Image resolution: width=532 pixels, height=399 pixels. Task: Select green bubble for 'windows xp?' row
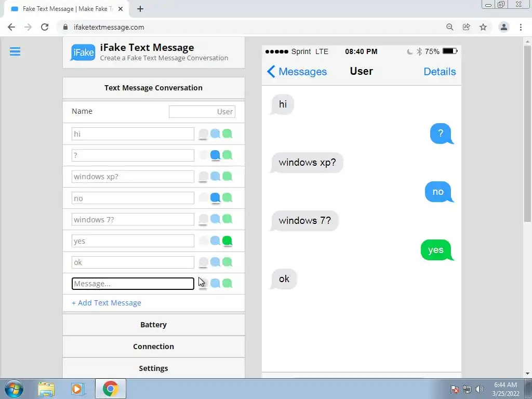(x=228, y=177)
